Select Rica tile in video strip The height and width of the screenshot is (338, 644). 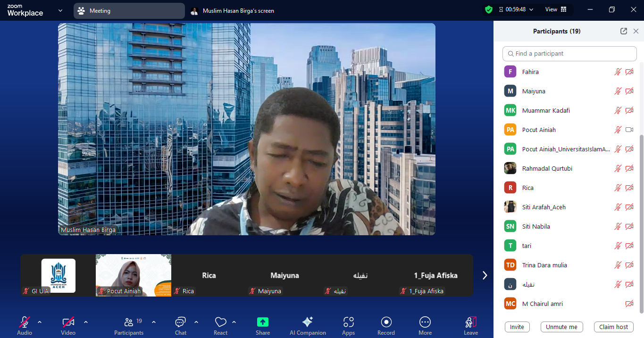click(x=209, y=275)
